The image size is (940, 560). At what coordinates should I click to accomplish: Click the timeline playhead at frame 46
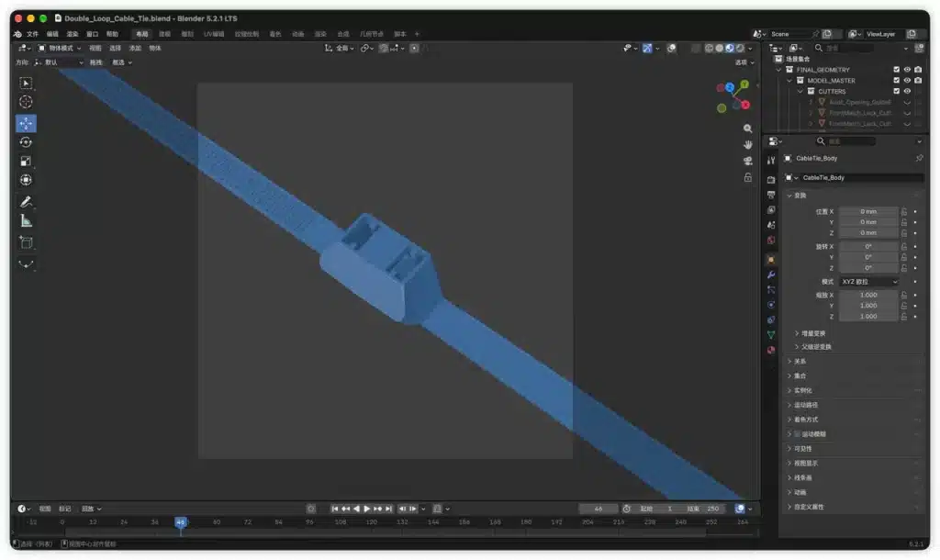[x=181, y=522]
